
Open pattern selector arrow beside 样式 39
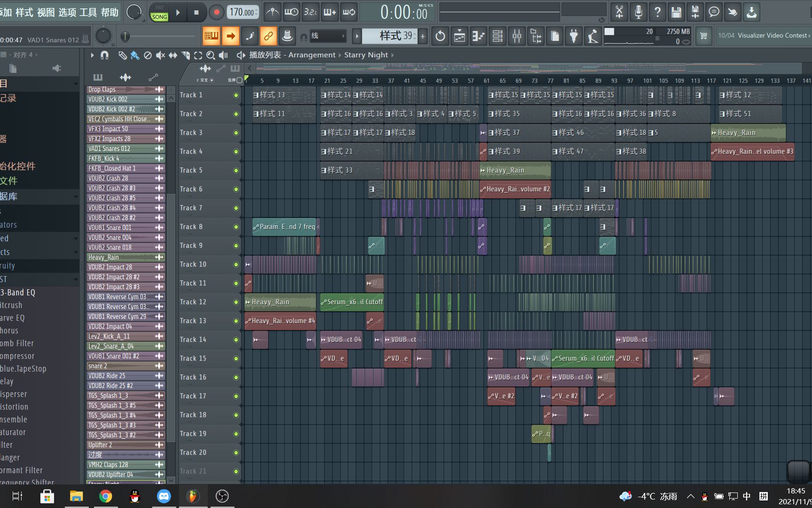point(357,36)
